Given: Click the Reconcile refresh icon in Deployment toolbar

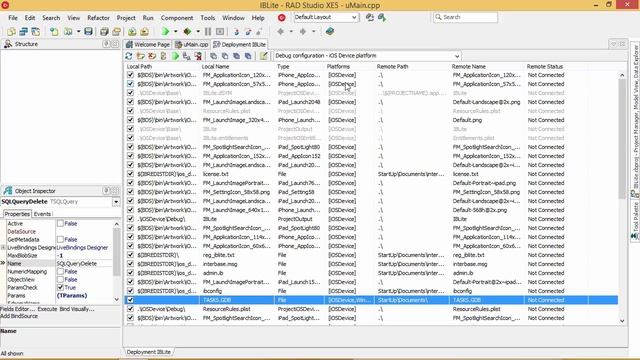Looking at the screenshot, I should (x=129, y=56).
